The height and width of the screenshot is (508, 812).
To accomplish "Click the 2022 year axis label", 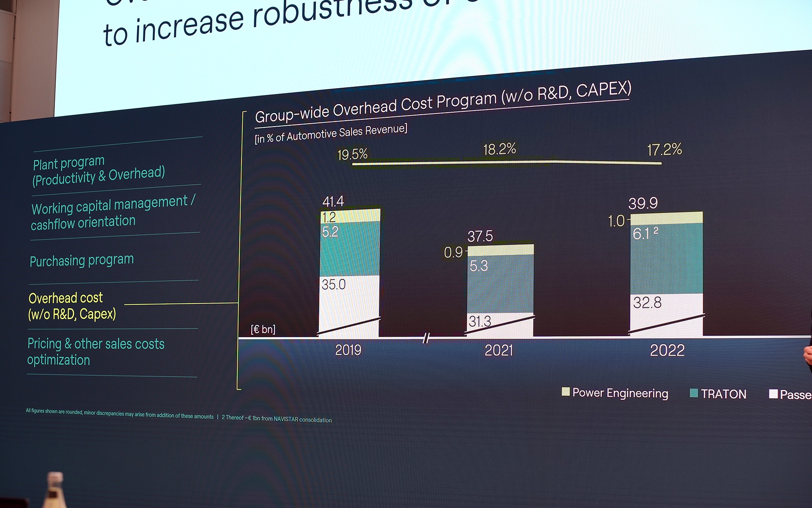I will click(x=667, y=351).
